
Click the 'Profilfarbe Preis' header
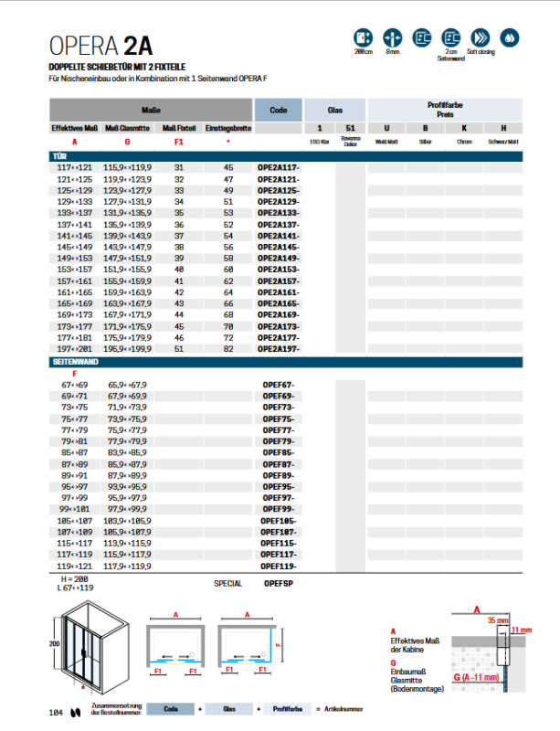[x=445, y=110]
